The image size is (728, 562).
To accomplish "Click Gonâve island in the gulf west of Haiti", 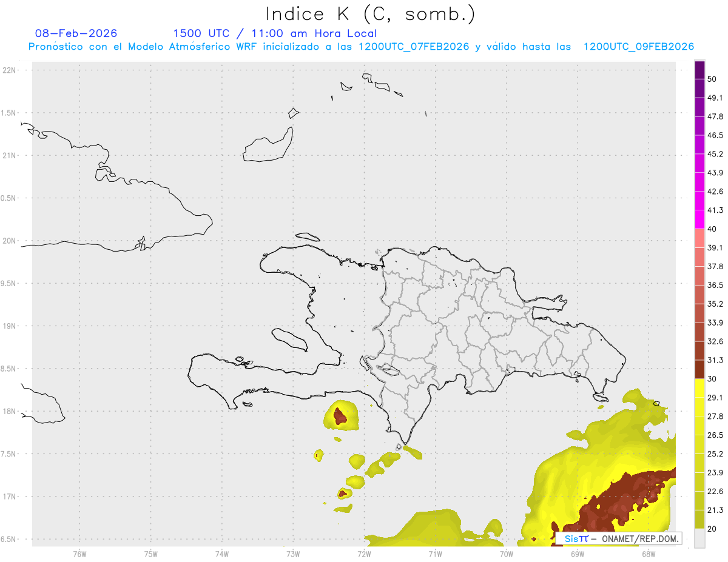I will coord(289,339).
